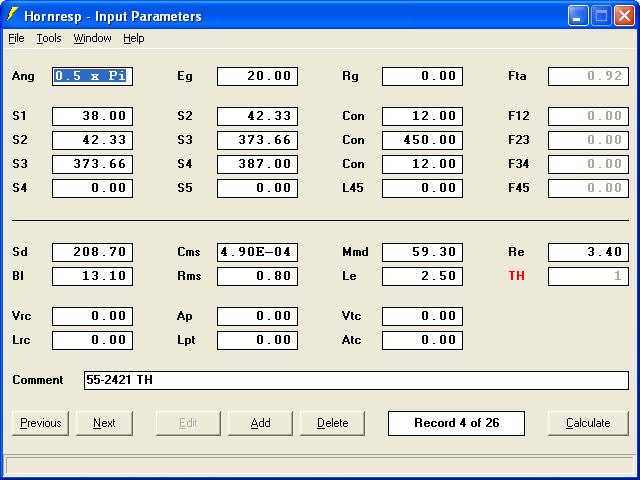Screen dimensions: 640x480
Task: Click the first Con field with 12.00
Action: click(422, 116)
